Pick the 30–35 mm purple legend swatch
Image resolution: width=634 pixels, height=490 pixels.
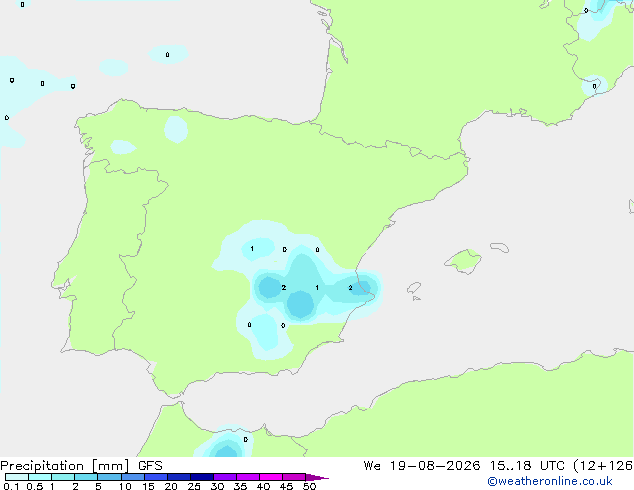click(x=225, y=477)
